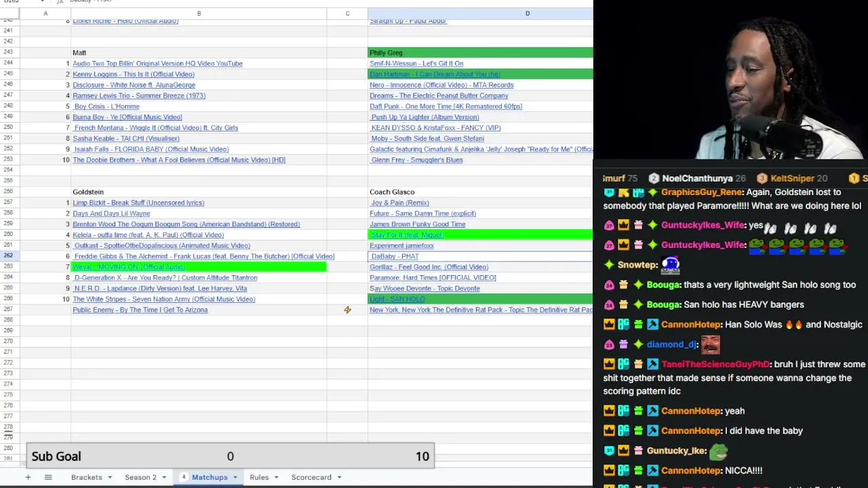
Task: Open the Matchups tab dropdown arrow
Action: point(235,477)
